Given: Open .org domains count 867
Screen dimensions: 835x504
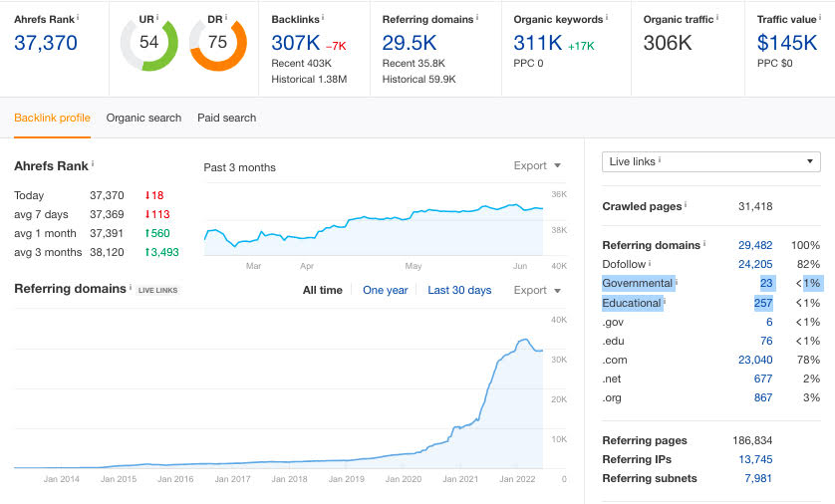Looking at the screenshot, I should point(763,397).
